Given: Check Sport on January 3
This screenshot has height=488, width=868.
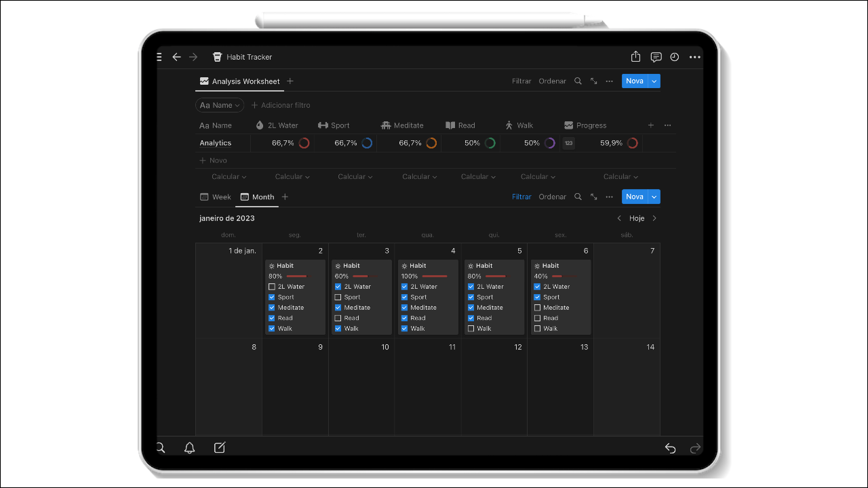Looking at the screenshot, I should click(x=338, y=297).
